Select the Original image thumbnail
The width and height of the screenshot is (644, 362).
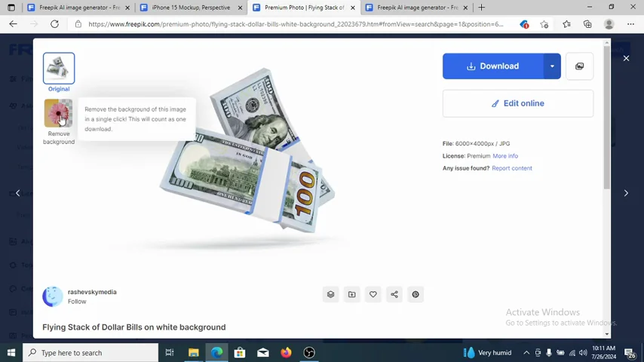(59, 68)
